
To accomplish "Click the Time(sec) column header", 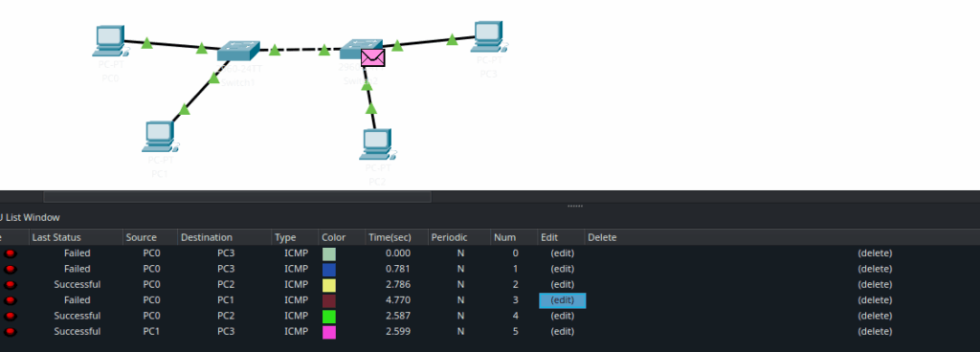I will tap(397, 237).
